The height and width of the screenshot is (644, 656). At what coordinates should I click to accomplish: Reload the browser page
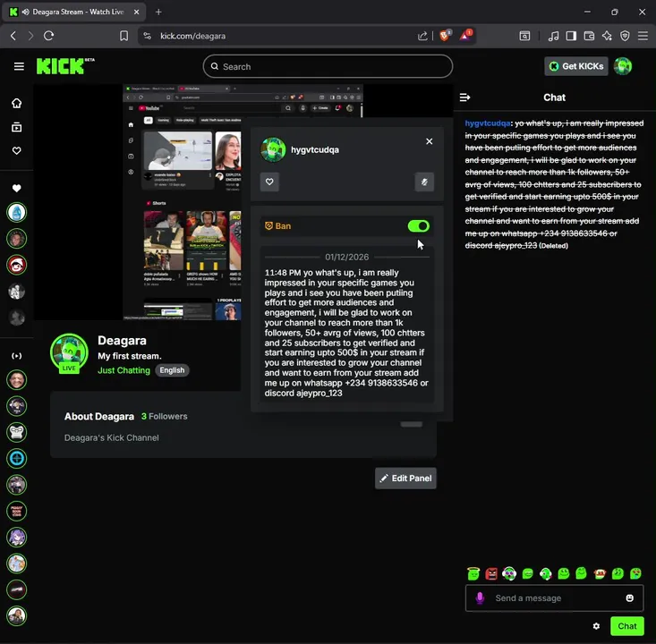[48, 36]
